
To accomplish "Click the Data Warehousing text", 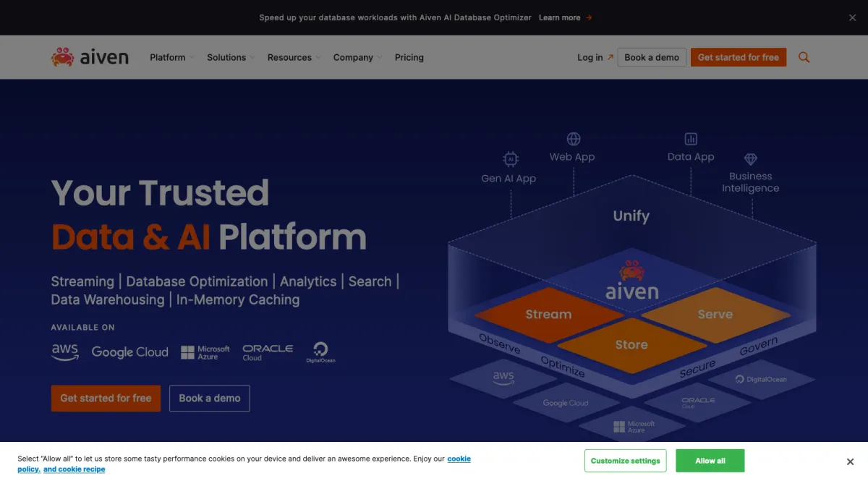I will point(108,299).
